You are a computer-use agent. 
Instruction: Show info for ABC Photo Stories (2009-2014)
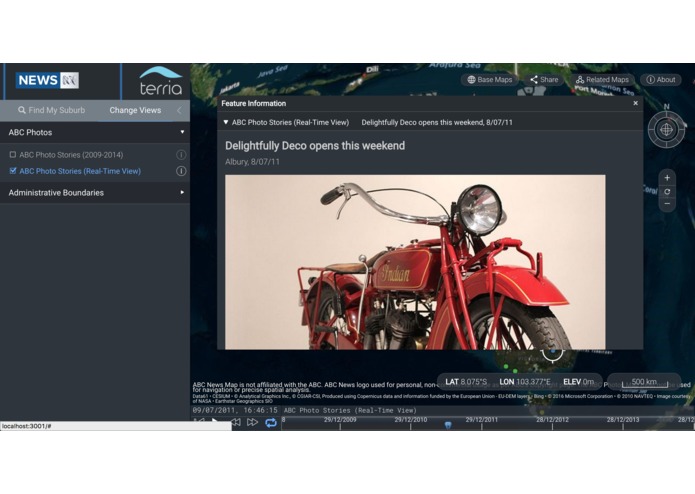tap(181, 155)
